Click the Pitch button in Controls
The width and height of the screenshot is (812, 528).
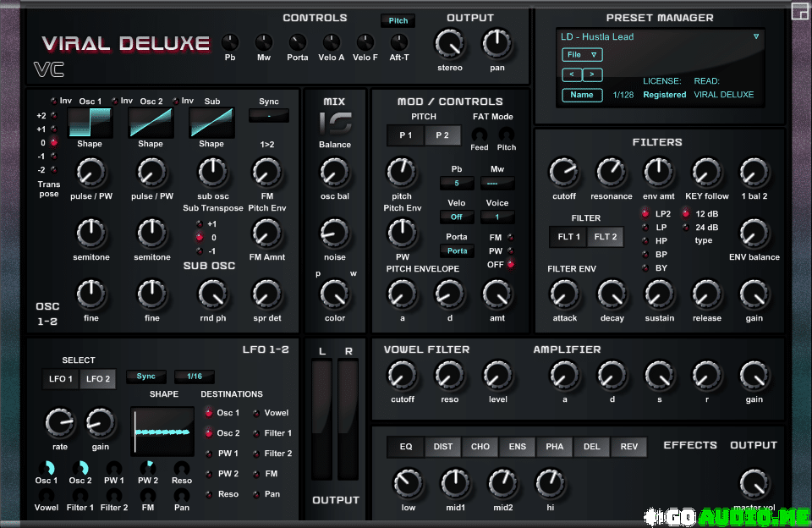click(398, 20)
